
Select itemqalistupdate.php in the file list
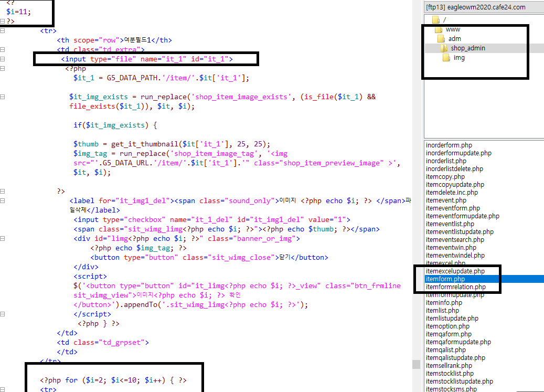click(455, 358)
